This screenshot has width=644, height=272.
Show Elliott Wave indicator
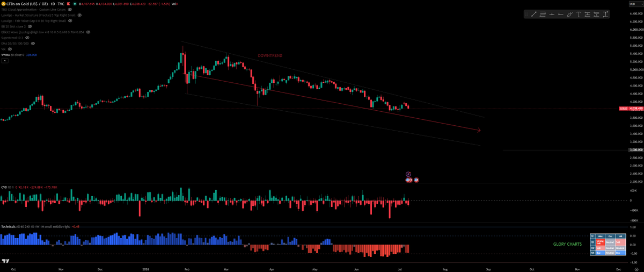tap(88, 32)
